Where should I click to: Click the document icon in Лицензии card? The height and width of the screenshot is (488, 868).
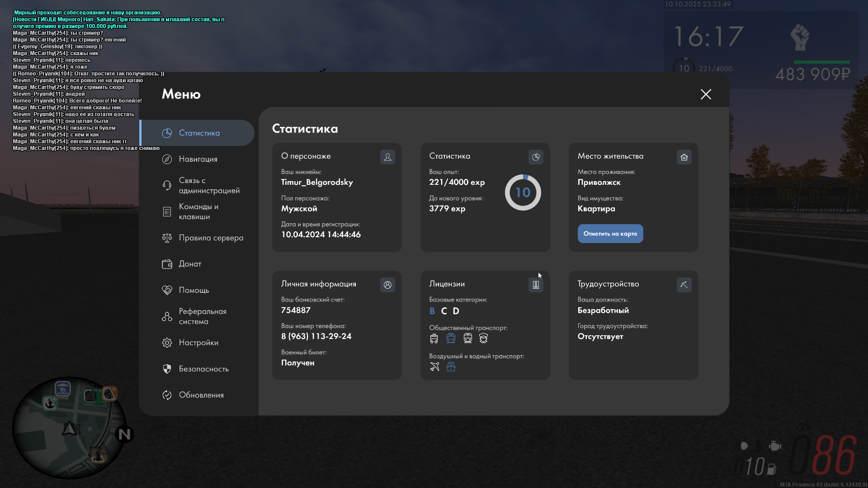pos(536,285)
